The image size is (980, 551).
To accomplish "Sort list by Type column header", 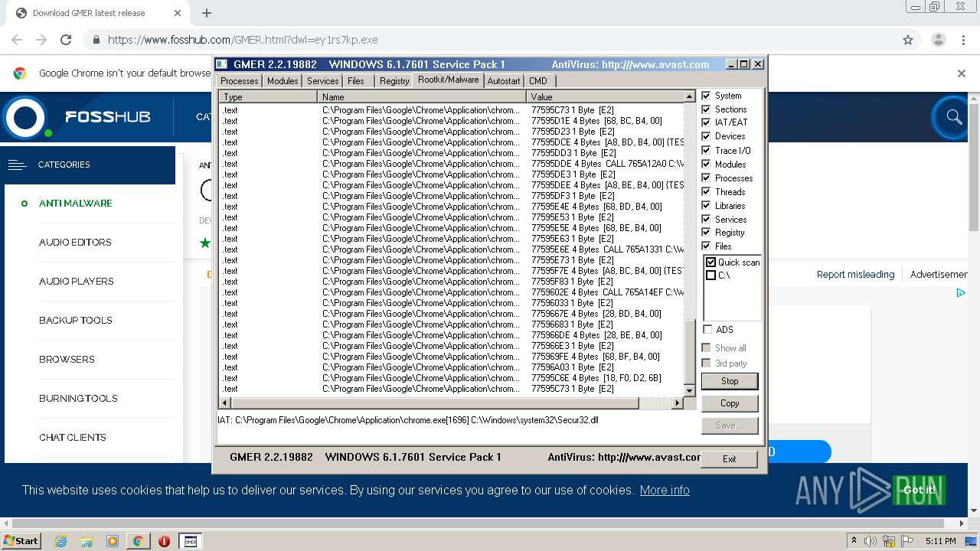I will tap(268, 97).
